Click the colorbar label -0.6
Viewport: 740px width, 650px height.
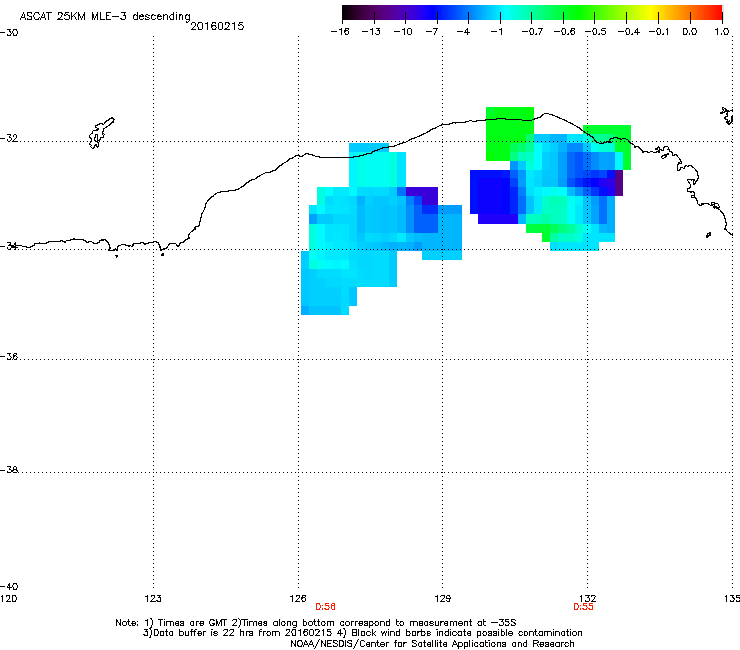564,32
